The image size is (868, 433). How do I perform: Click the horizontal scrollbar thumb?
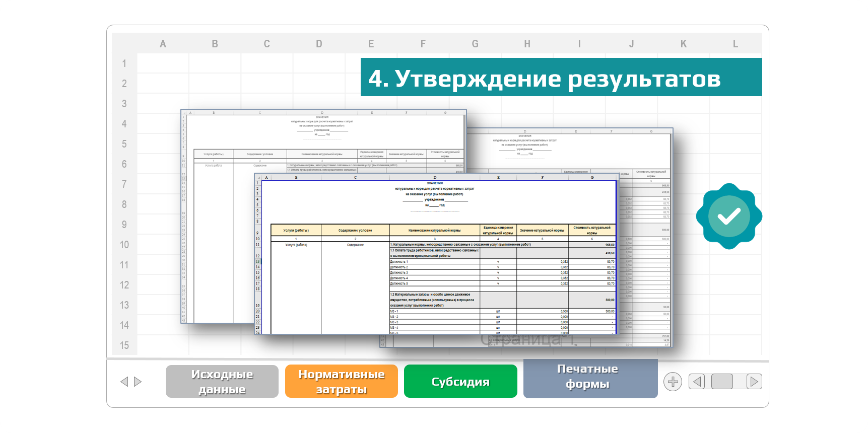(x=722, y=382)
